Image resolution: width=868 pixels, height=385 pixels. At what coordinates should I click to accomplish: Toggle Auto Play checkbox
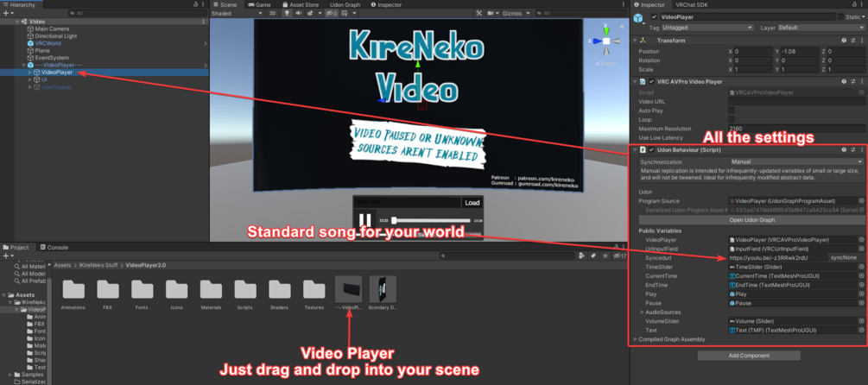coord(732,110)
